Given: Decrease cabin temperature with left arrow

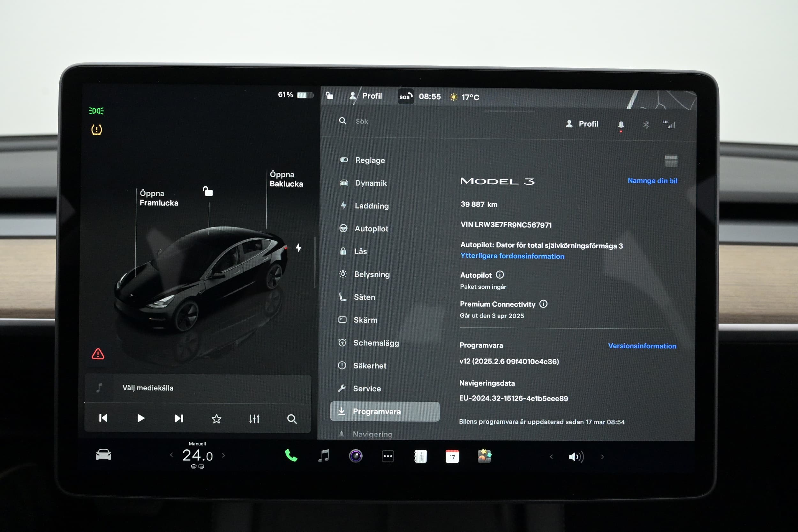Looking at the screenshot, I should coord(171,455).
